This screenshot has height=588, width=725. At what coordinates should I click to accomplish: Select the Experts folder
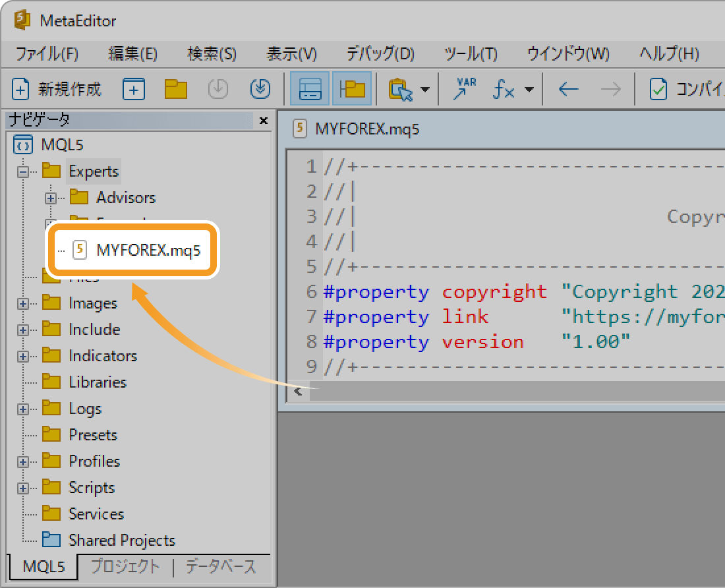click(94, 171)
